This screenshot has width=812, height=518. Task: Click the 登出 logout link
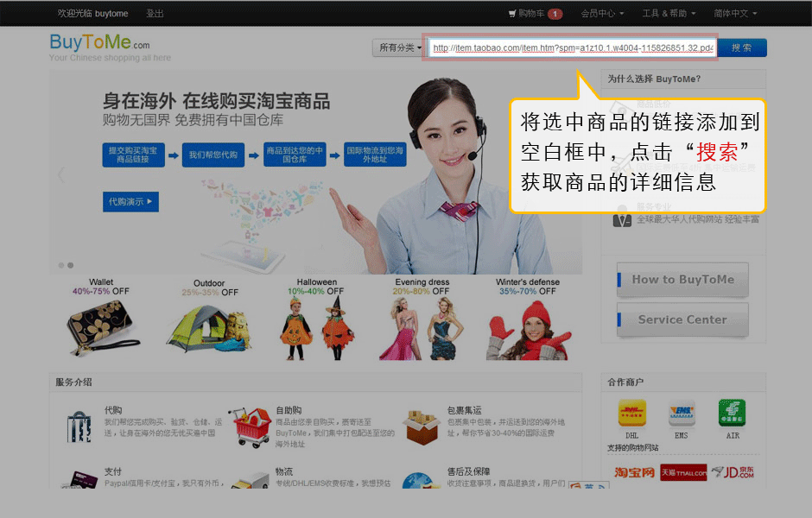tap(155, 14)
